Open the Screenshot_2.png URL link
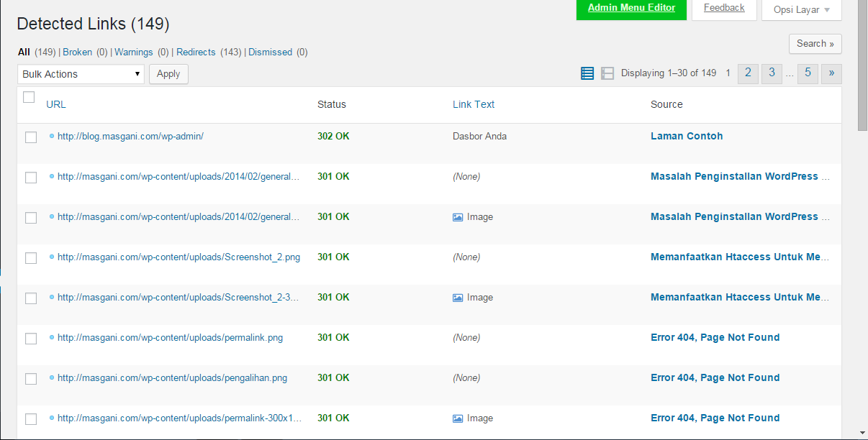The width and height of the screenshot is (868, 440). pos(178,257)
